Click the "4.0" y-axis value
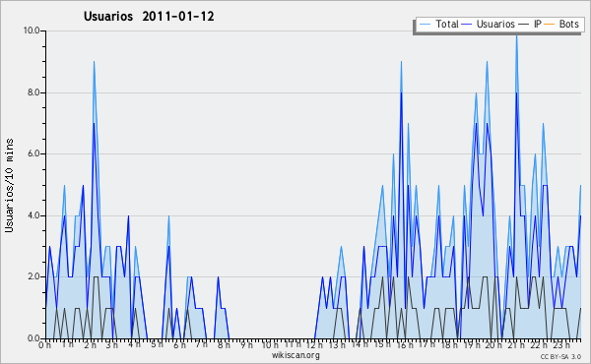The height and width of the screenshot is (364, 591). (33, 215)
